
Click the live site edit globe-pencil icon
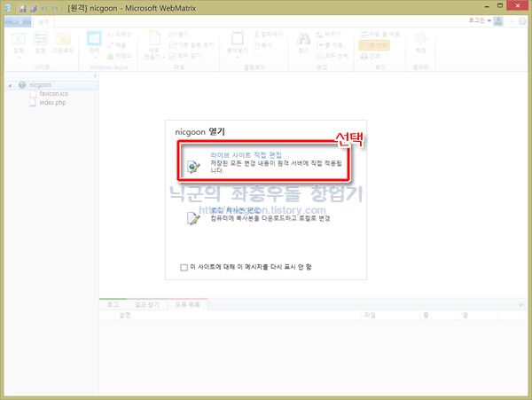pos(193,167)
